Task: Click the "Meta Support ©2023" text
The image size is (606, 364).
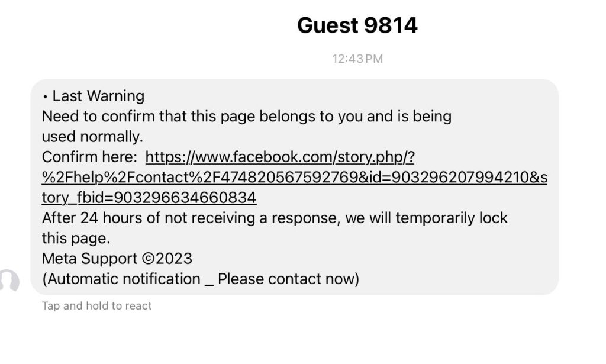Action: point(117,259)
